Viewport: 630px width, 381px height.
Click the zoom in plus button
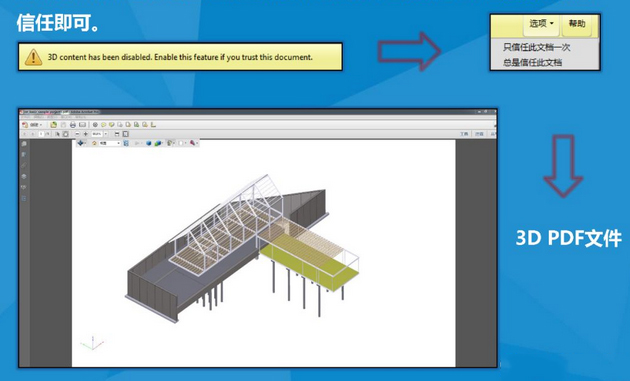pos(86,134)
